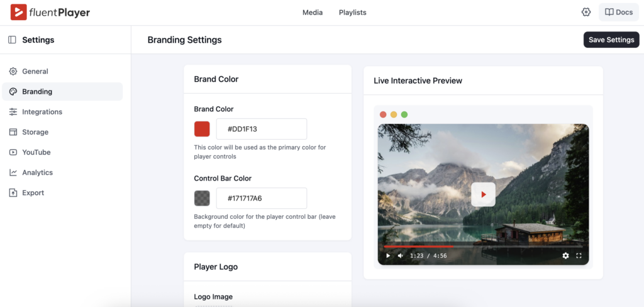Image resolution: width=644 pixels, height=307 pixels.
Task: Click the YouTube play-box icon
Action: (x=13, y=152)
